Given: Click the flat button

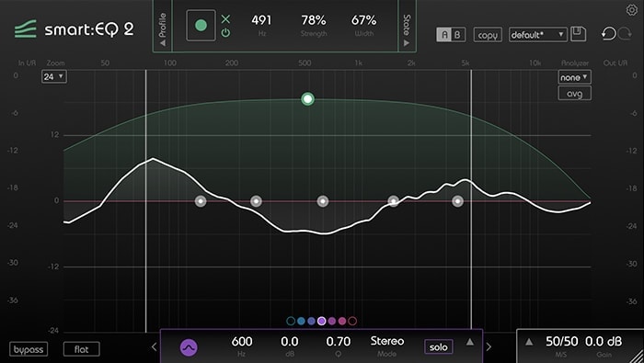Looking at the screenshot, I should pos(81,349).
